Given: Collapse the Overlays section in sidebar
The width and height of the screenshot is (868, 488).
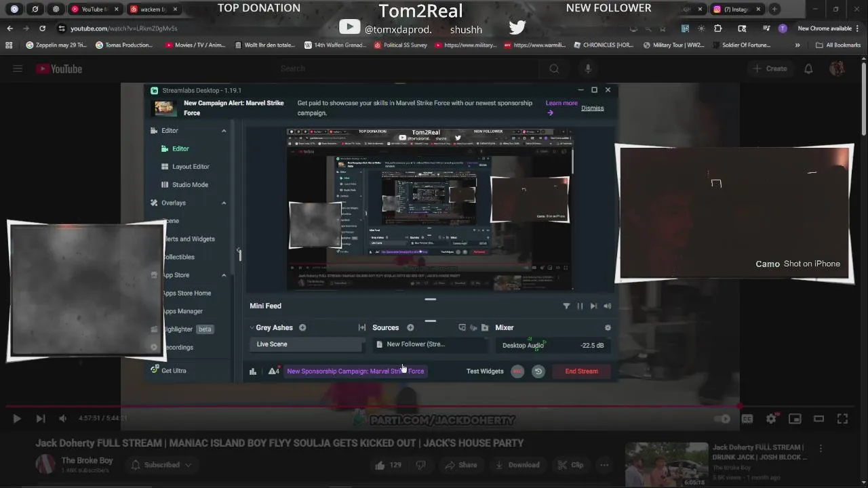Looking at the screenshot, I should (224, 203).
